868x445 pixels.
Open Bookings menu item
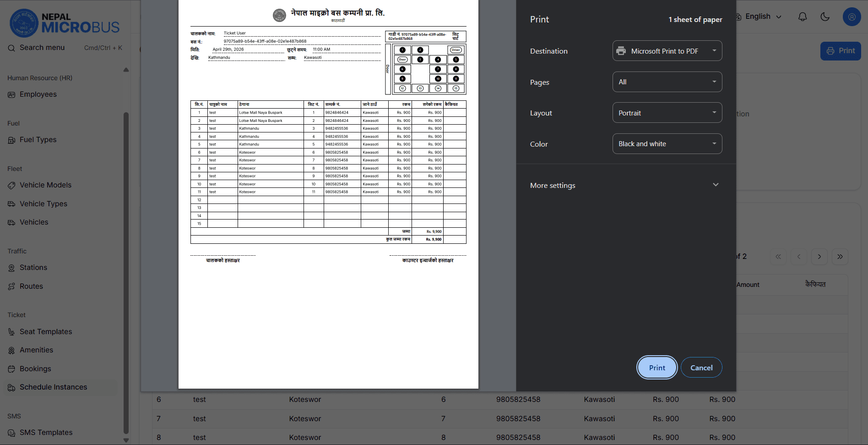click(35, 369)
